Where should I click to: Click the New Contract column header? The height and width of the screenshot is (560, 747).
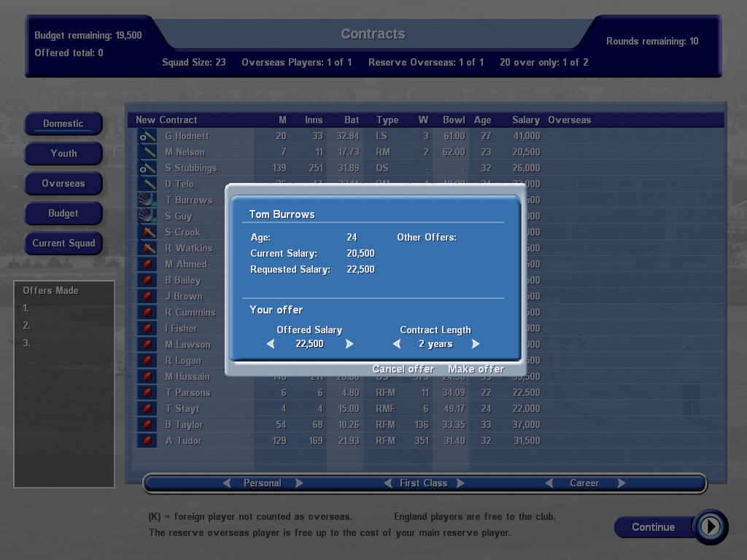pos(166,120)
